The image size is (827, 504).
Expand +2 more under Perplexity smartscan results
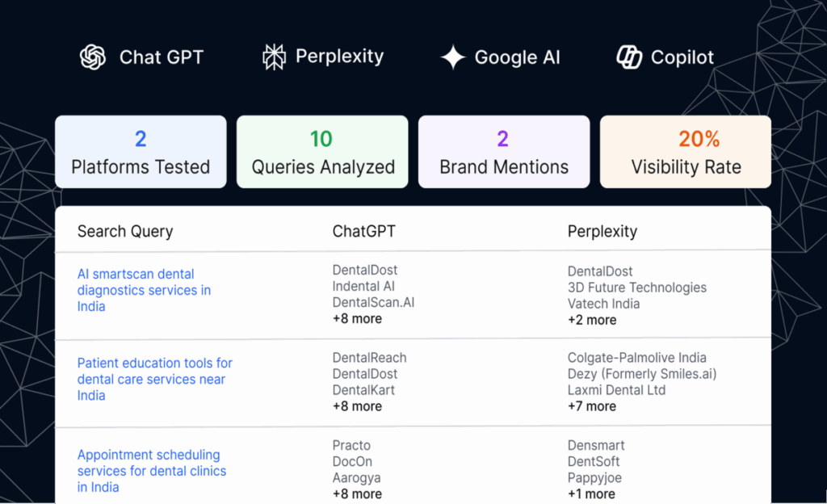[592, 320]
